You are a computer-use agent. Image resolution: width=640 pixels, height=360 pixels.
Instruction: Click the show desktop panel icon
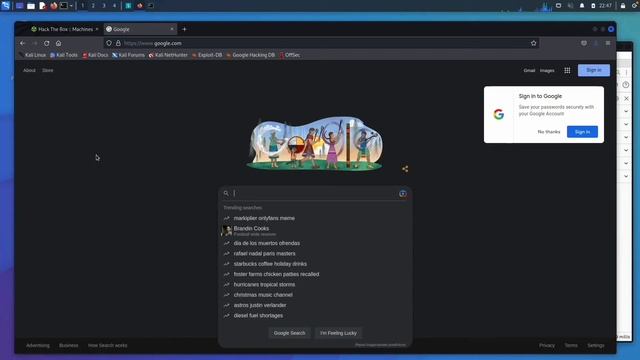pyautogui.click(x=19, y=6)
